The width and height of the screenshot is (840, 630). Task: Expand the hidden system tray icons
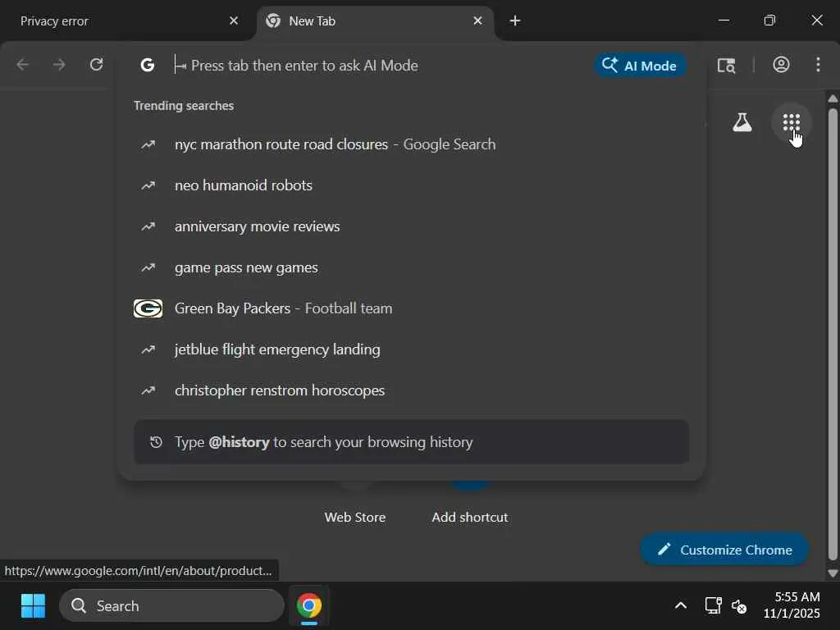(680, 606)
